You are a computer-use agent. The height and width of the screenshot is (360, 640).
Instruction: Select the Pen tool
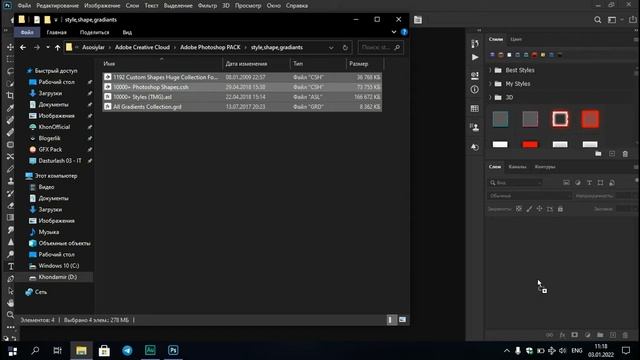pyautogui.click(x=10, y=278)
